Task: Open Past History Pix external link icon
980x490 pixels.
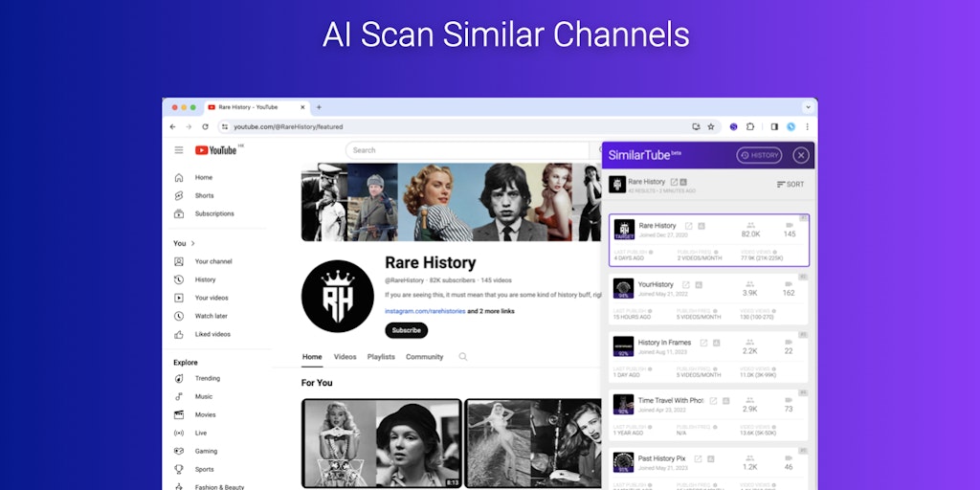Action: click(x=698, y=458)
